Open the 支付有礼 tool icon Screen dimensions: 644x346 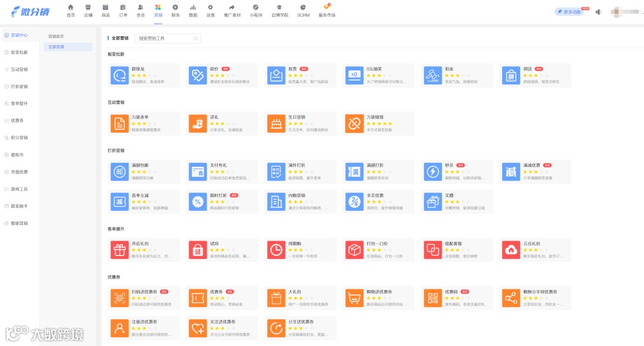(x=197, y=172)
